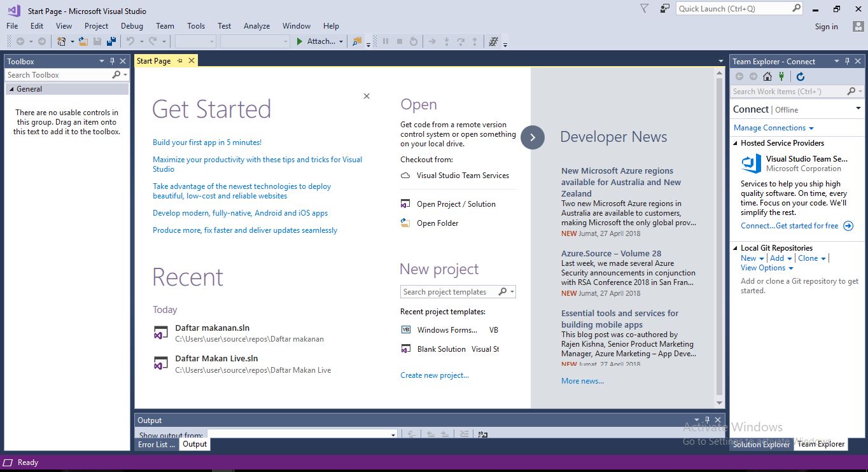The image size is (868, 472).
Task: Switch to the Solution Explorer tab
Action: point(761,444)
